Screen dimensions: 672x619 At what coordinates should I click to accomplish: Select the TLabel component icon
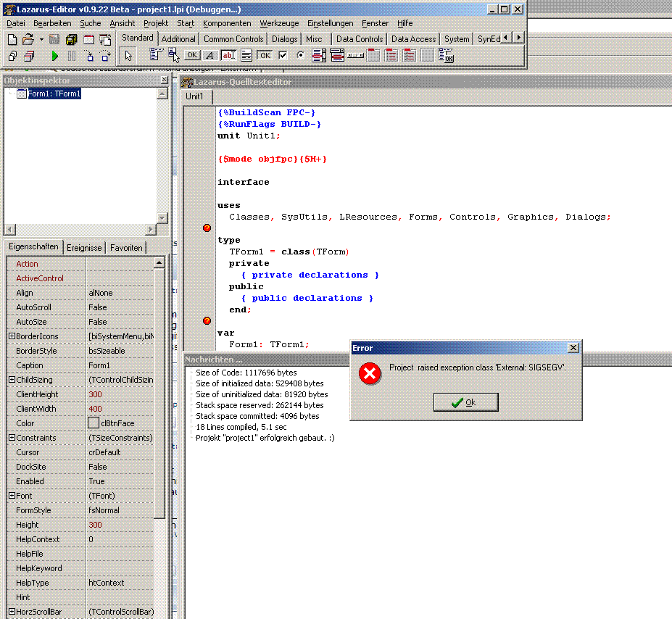click(210, 55)
